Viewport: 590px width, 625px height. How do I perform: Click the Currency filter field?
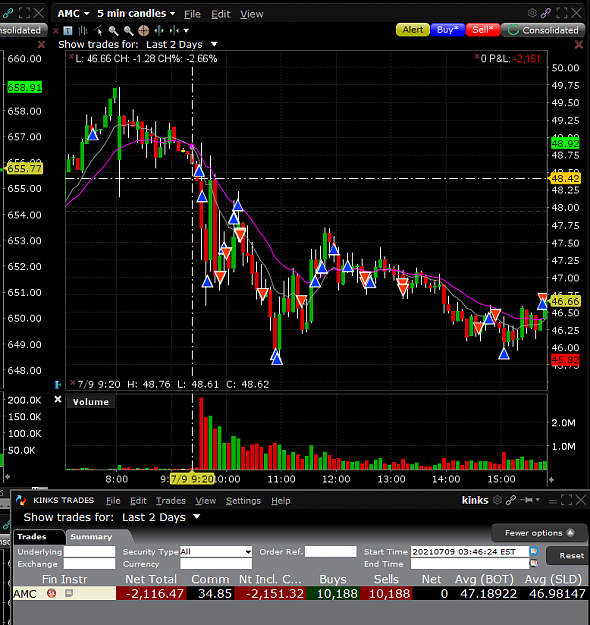click(216, 564)
